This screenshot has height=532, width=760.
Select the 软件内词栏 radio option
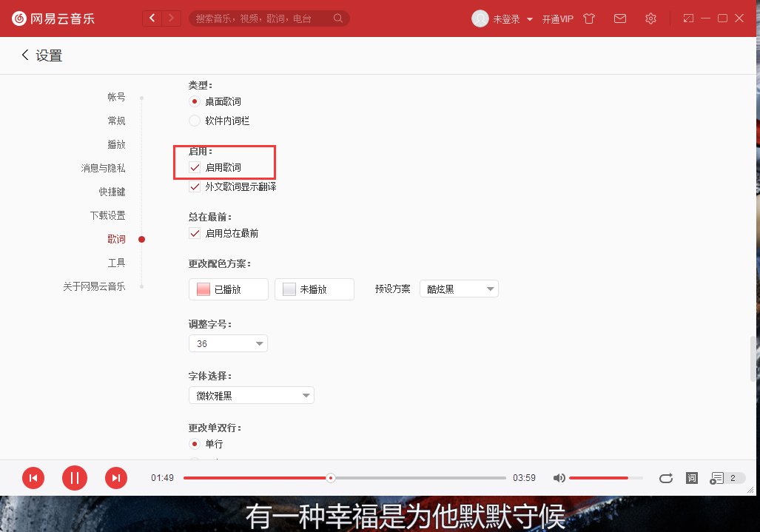point(194,121)
